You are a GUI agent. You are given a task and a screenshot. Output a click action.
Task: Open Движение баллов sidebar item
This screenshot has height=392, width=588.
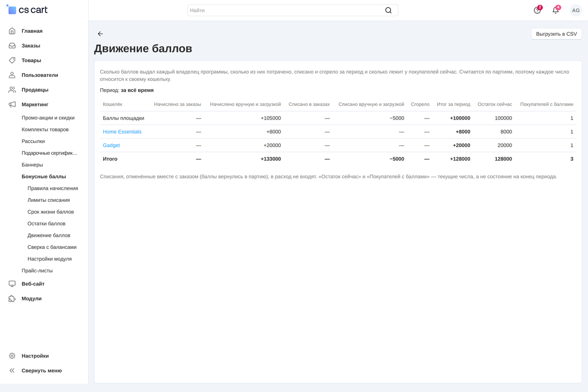49,236
